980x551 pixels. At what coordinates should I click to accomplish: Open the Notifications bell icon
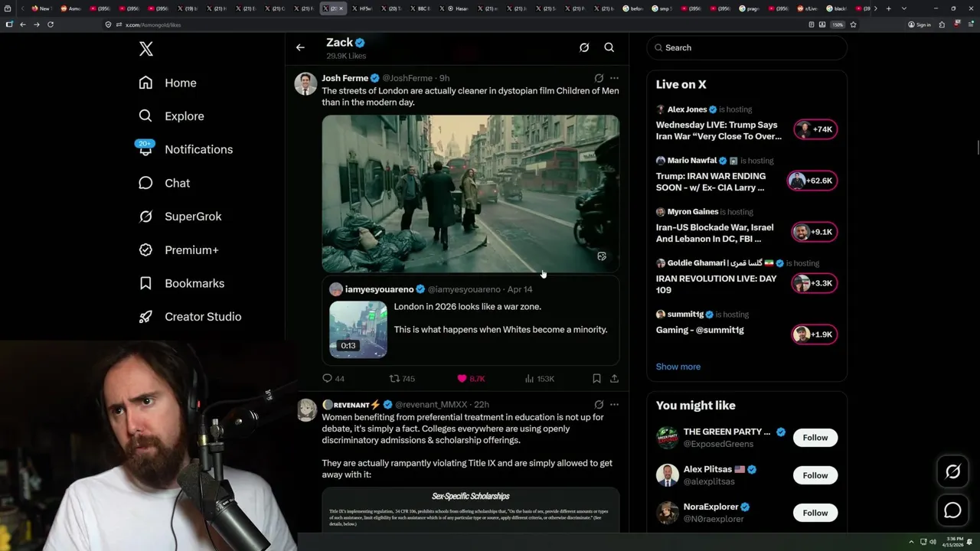(x=145, y=149)
